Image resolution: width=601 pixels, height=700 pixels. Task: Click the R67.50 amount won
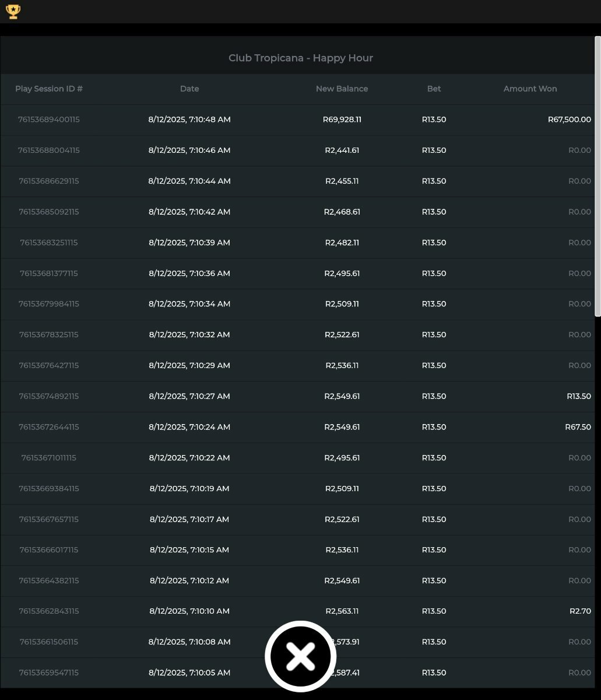578,427
